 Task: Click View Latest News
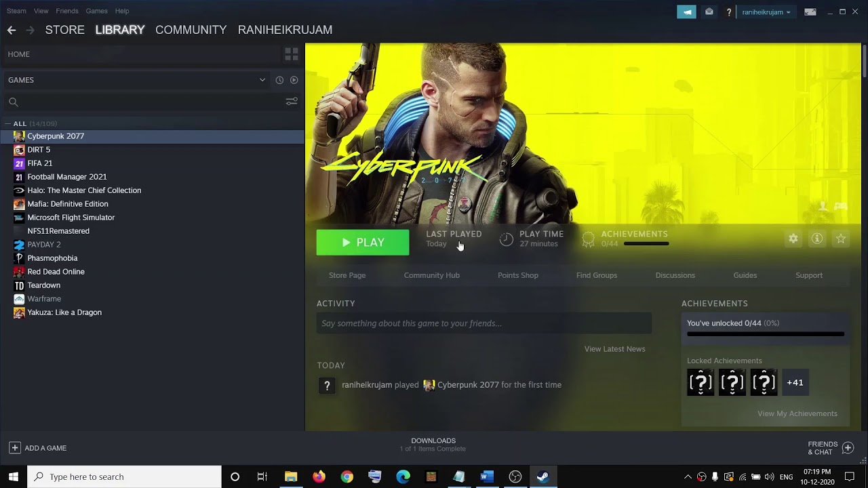coord(615,349)
